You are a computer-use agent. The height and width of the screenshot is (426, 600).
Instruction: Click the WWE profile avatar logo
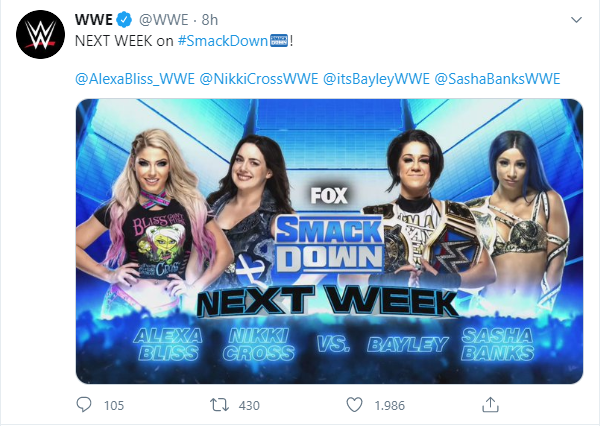(41, 34)
